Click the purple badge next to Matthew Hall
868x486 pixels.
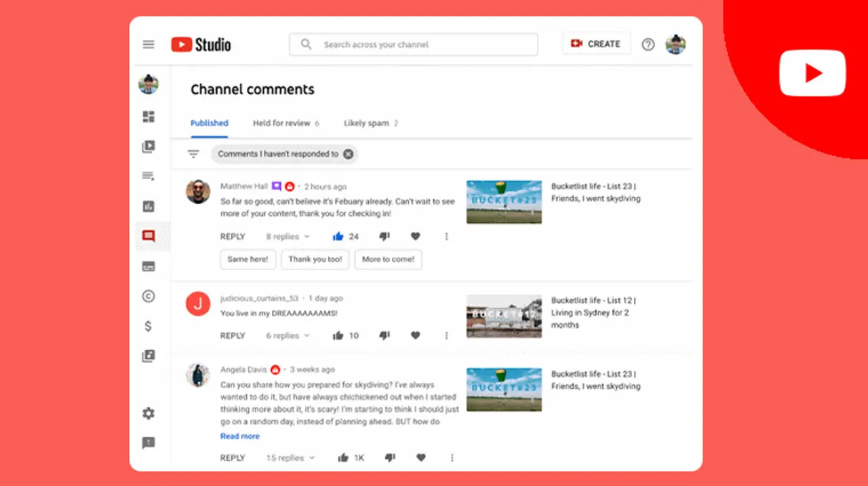[277, 186]
